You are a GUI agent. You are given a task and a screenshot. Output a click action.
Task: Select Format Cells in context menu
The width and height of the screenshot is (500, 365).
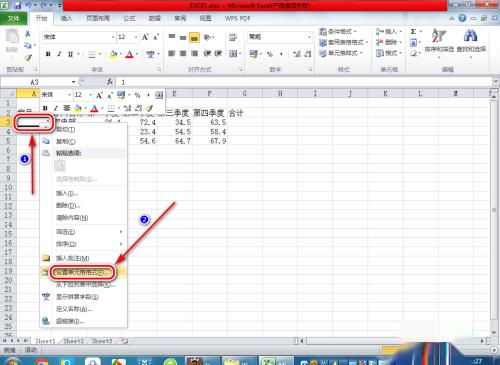pos(83,272)
